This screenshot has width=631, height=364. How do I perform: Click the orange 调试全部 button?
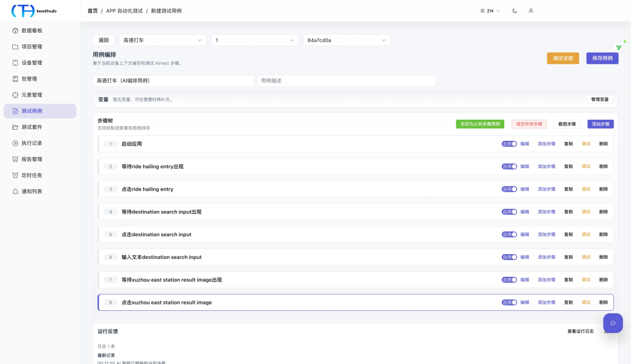(563, 58)
